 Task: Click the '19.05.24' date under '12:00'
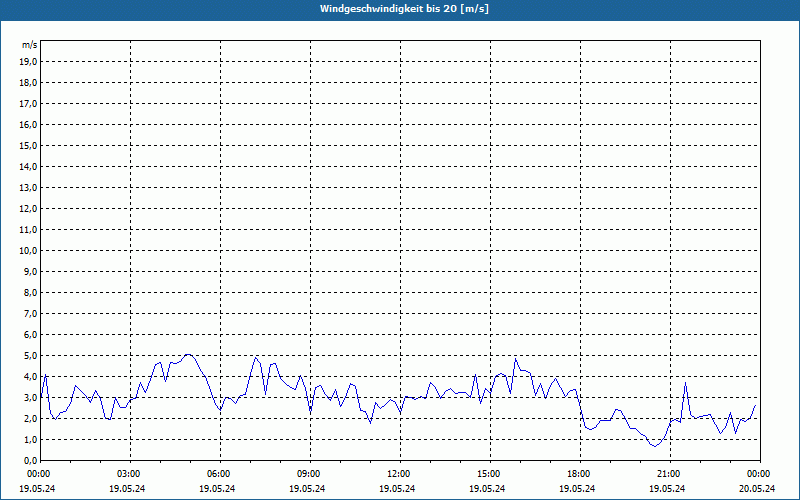coord(397,488)
